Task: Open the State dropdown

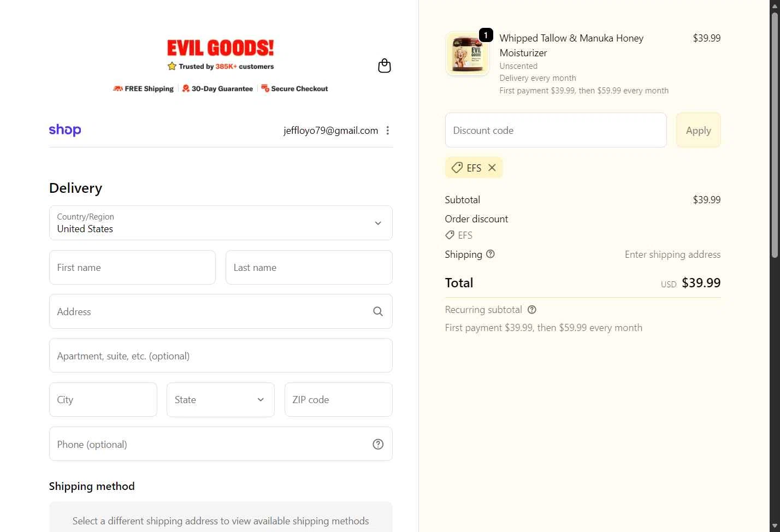Action: pos(221,400)
